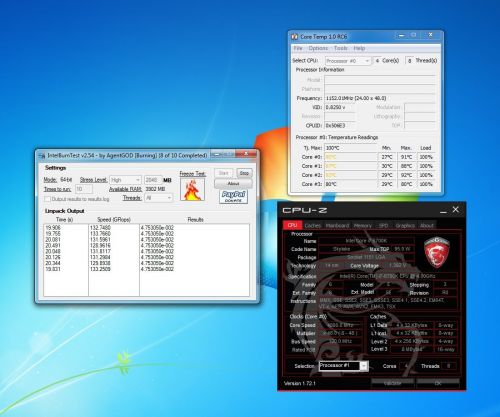Click the PayPal Donate button in IntelBurnTest
Viewport: 500px width, 417px height.
233,196
